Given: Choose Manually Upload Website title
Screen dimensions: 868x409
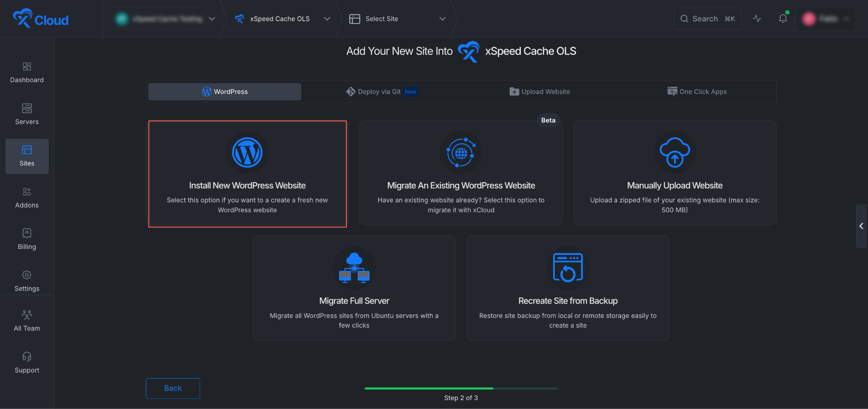Looking at the screenshot, I should 675,185.
